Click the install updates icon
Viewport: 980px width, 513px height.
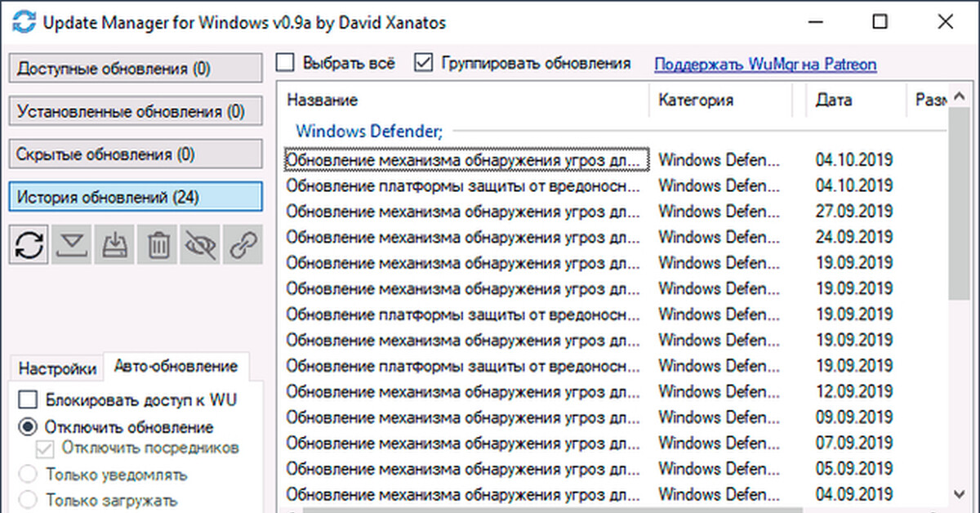[x=115, y=245]
